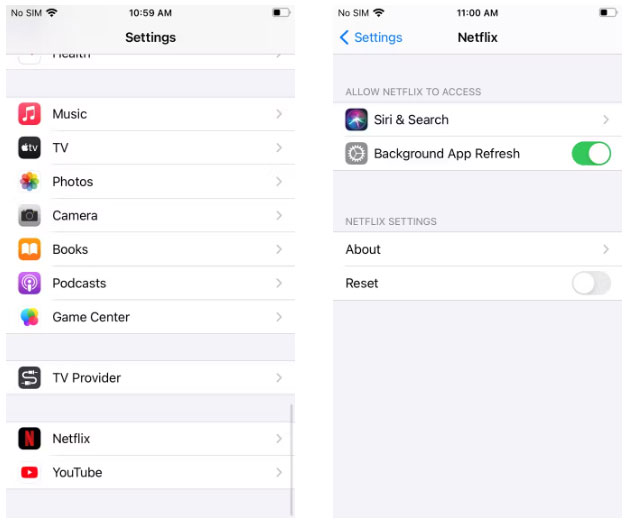Tap the Apple TV app icon
628x528 pixels.
tap(29, 147)
